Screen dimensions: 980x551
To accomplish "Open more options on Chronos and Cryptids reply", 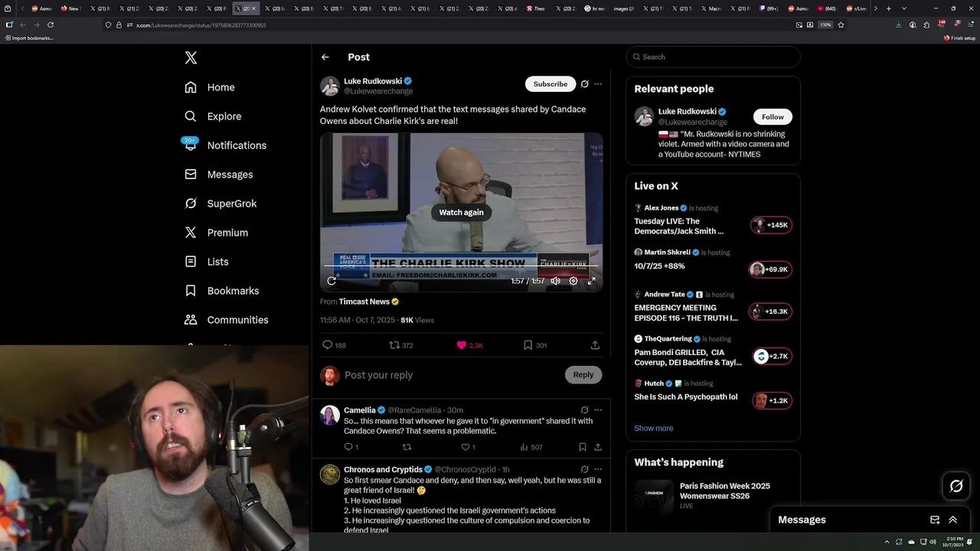I will tap(598, 470).
